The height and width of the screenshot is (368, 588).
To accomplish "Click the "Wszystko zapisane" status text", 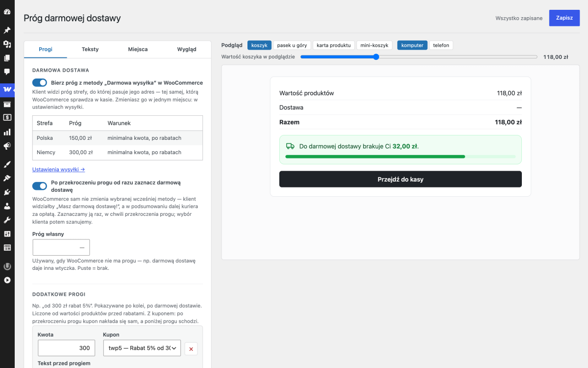I will [519, 18].
